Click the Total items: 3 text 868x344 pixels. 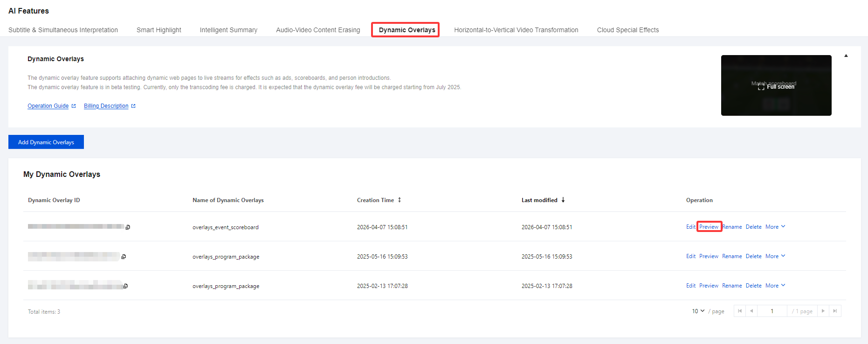coord(44,312)
